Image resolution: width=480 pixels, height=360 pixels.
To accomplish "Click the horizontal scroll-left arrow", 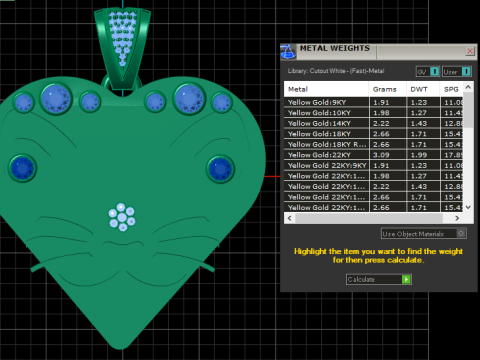I will 289,218.
